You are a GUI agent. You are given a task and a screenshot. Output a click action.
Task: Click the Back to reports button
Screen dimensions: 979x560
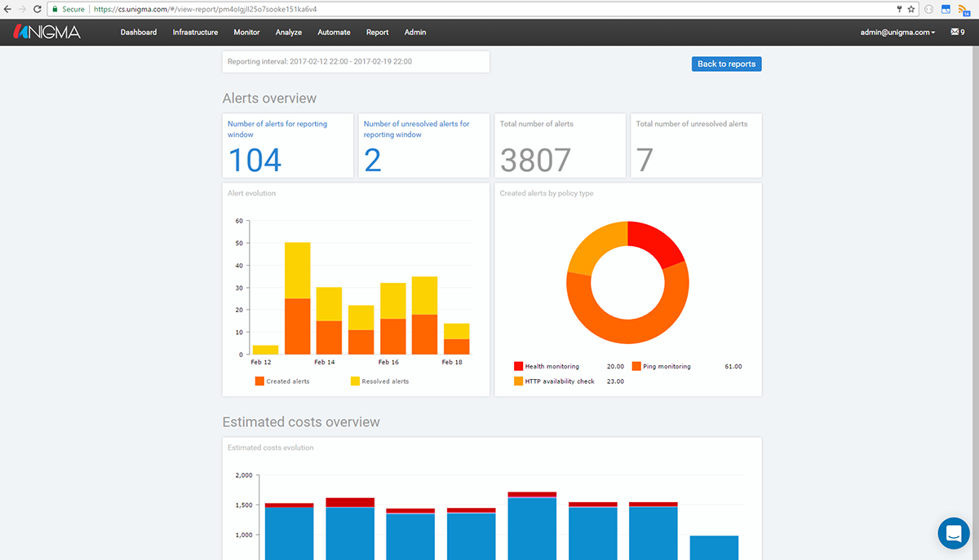(x=726, y=64)
